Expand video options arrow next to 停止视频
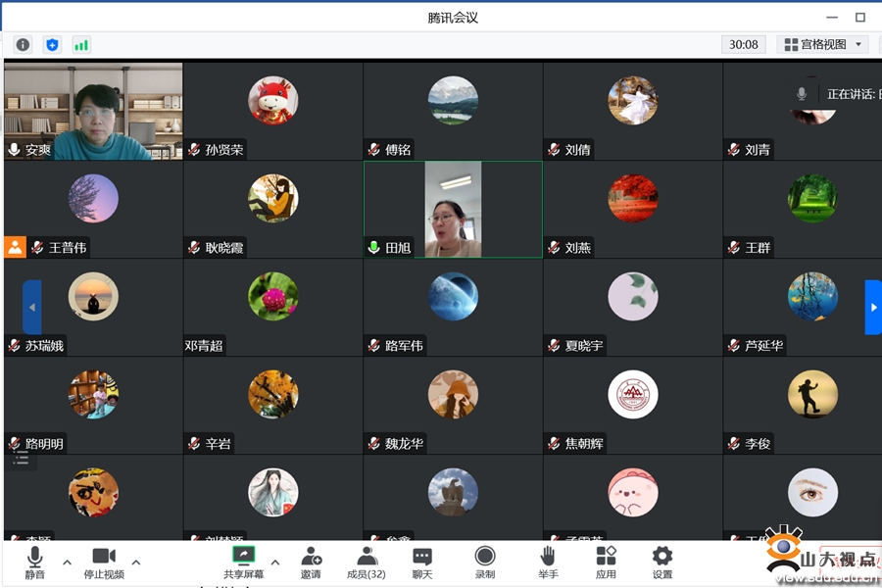 (136, 562)
